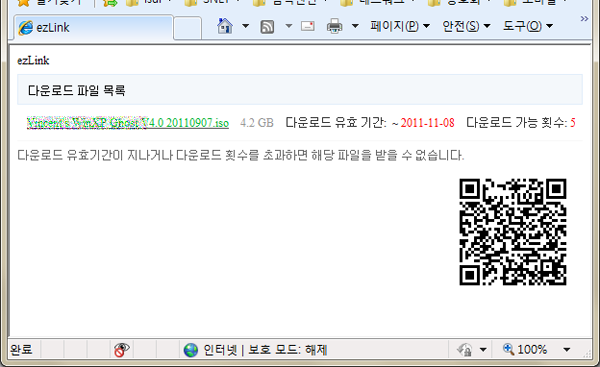Open the 페이지(P) menu

tap(400, 26)
